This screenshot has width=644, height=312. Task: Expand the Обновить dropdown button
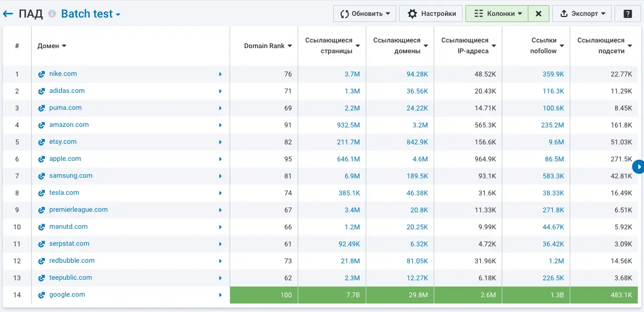pos(365,14)
